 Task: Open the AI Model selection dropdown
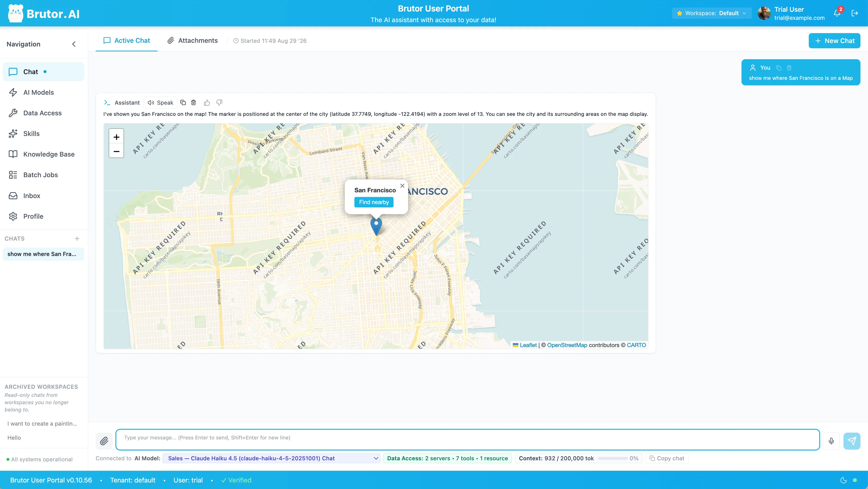click(x=271, y=458)
